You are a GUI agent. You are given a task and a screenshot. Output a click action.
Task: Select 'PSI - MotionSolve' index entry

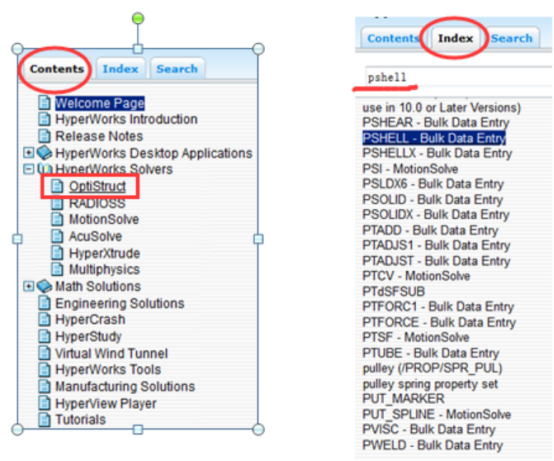click(410, 169)
